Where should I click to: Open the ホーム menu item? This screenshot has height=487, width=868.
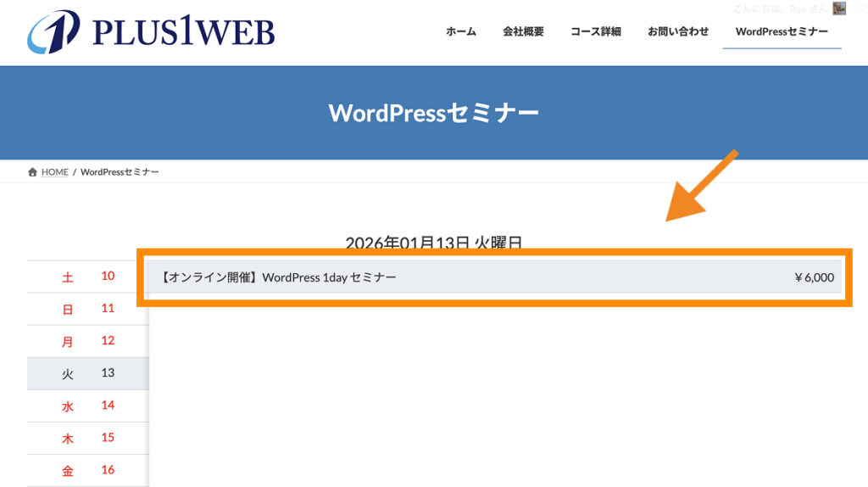(x=461, y=32)
